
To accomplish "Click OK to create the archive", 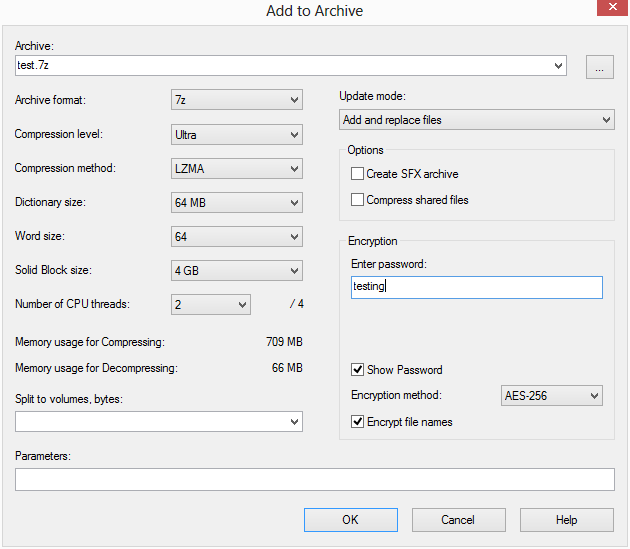I will tap(351, 520).
